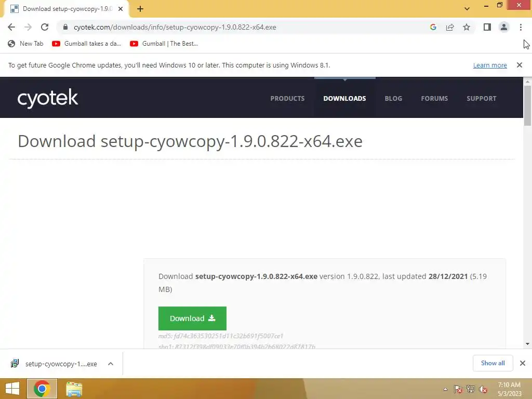Click the network tray icon
This screenshot has width=532, height=399.
pos(471,389)
